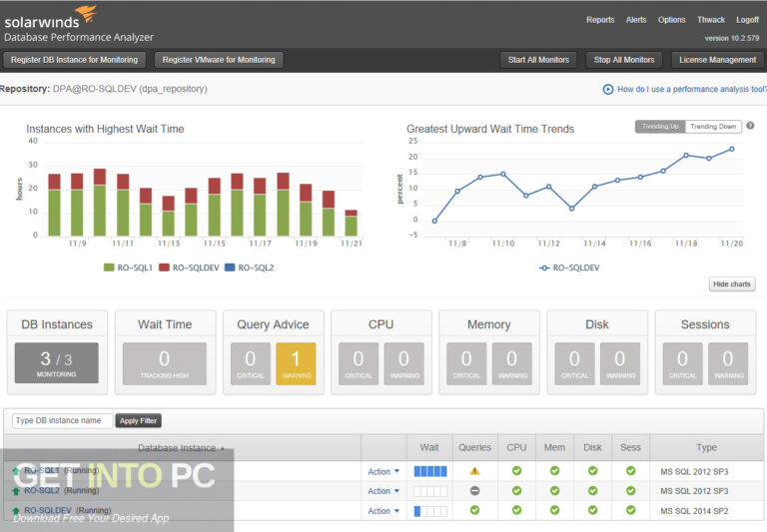The width and height of the screenshot is (767, 532).
Task: Click the Memory 0 Warning tile
Action: point(512,363)
